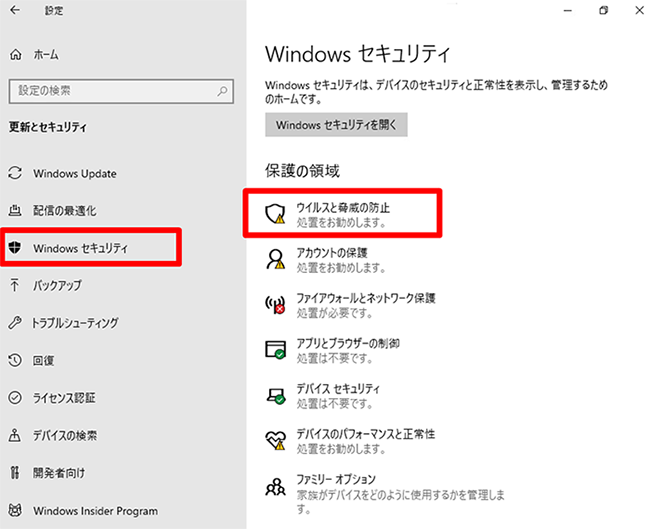The height and width of the screenshot is (529, 650).
Task: Click the family options people icon
Action: tap(275, 487)
